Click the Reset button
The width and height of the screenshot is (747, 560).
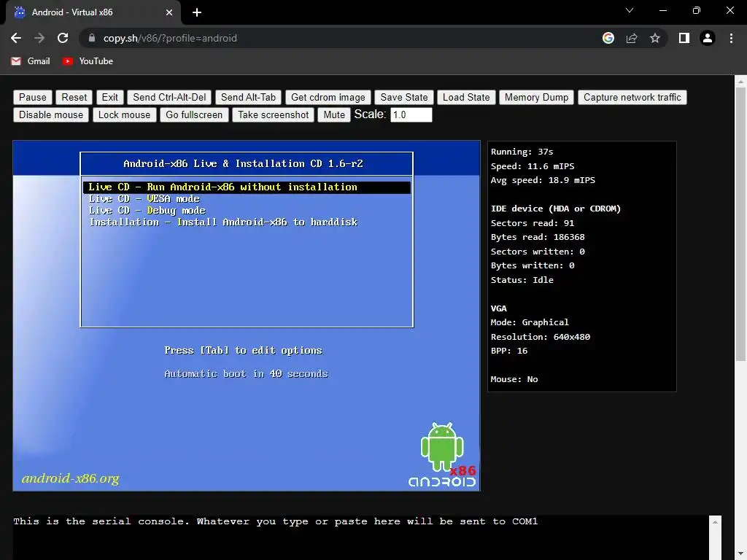pos(74,97)
